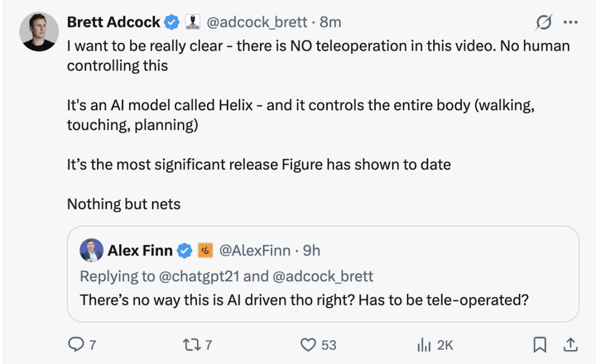This screenshot has width=596, height=364.
Task: Bookmark Brett Adcock's tweet
Action: coord(539,345)
